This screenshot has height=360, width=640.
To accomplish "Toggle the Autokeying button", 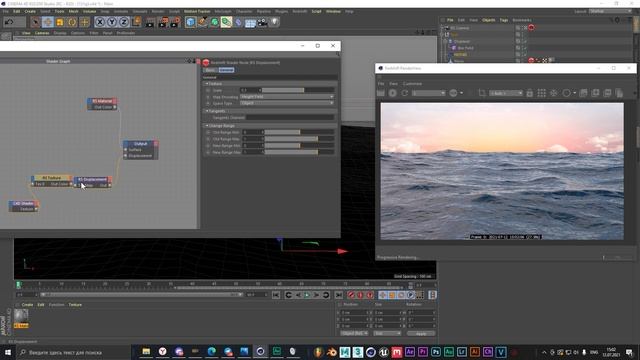I will (x=360, y=295).
